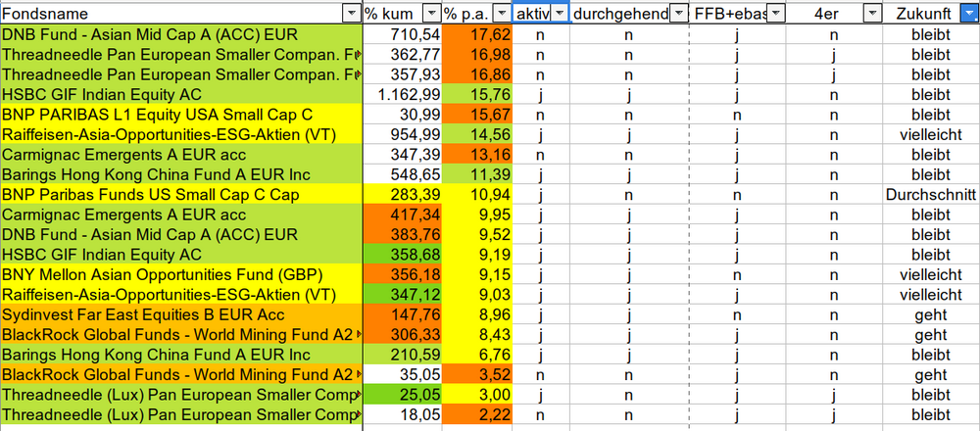Select the % kum value 18,05
The width and height of the screenshot is (980, 431).
click(403, 414)
